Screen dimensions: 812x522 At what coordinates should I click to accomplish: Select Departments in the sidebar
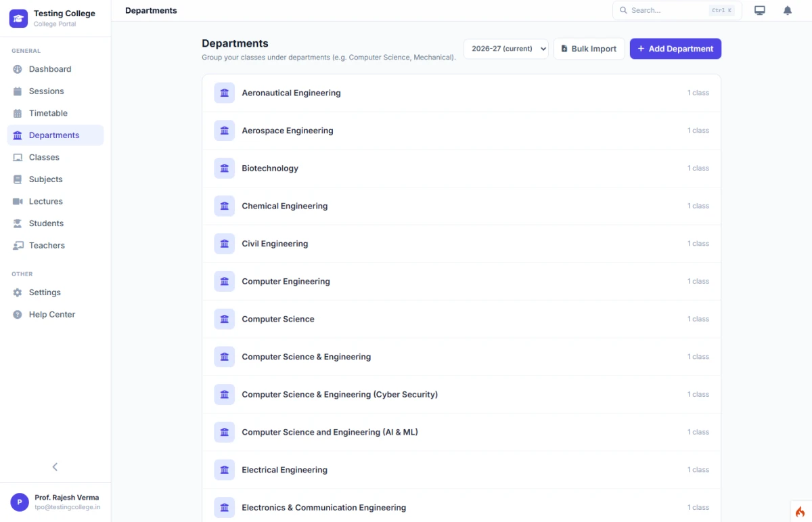pyautogui.click(x=55, y=135)
